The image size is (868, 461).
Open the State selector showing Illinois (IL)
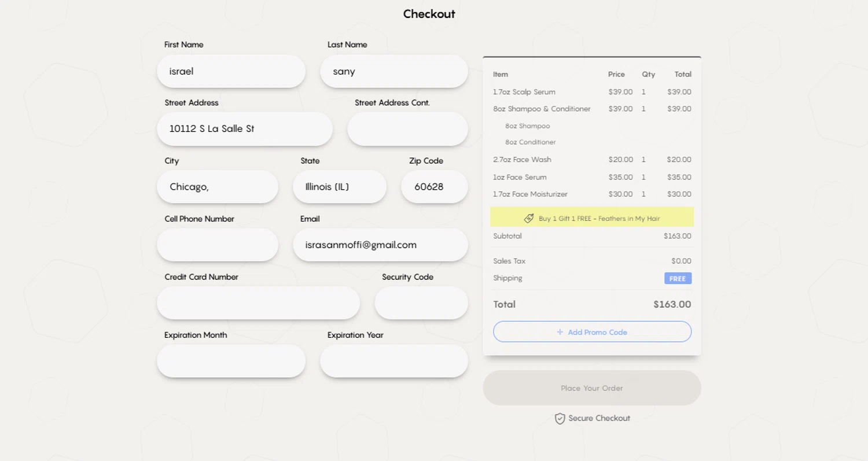[x=340, y=187]
